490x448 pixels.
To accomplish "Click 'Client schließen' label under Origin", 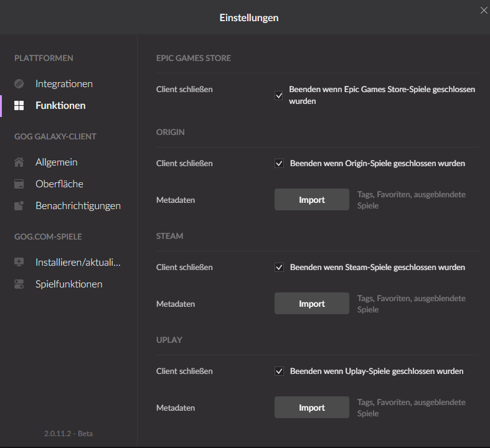I will pos(184,163).
